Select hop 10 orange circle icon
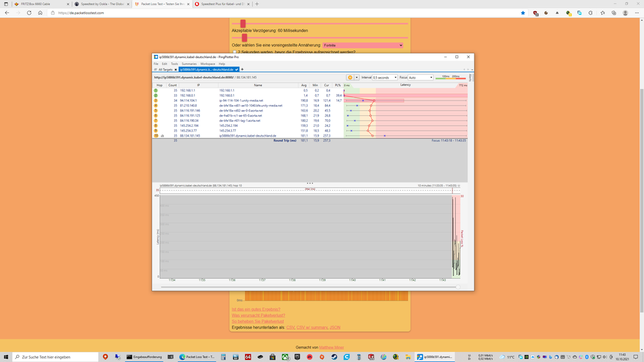The height and width of the screenshot is (362, 644). tap(155, 135)
